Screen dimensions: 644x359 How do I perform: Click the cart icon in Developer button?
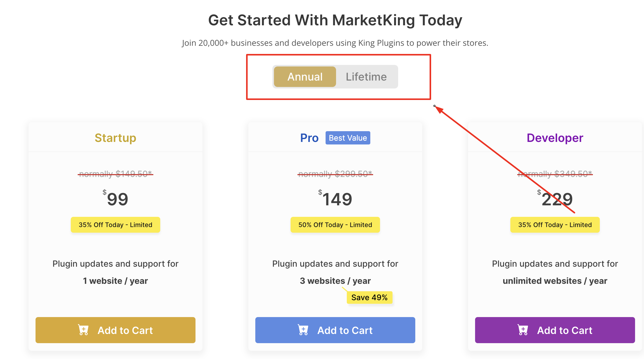point(523,330)
